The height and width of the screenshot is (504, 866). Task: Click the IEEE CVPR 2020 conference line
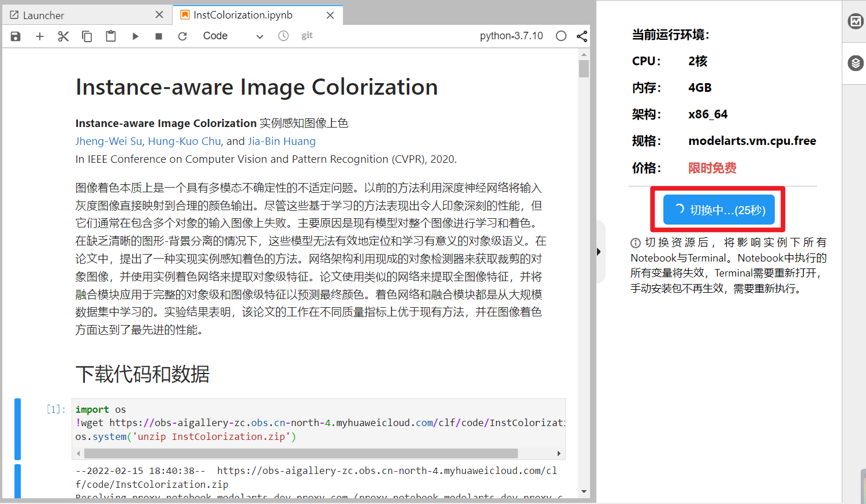(266, 159)
